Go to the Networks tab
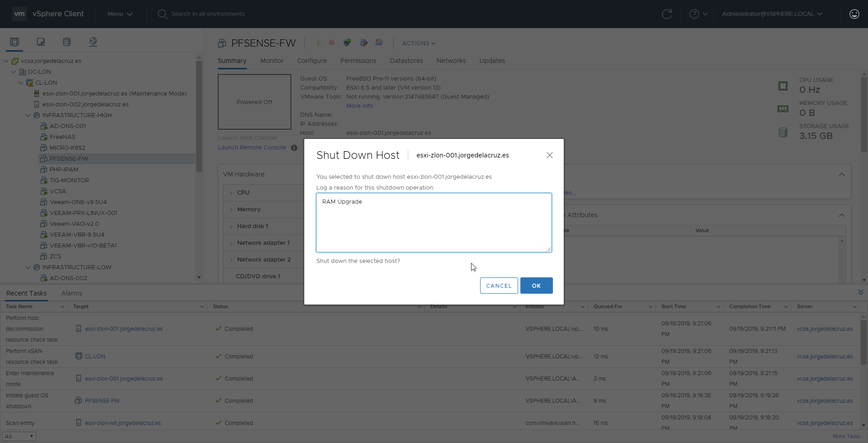The height and width of the screenshot is (443, 868). [451, 61]
